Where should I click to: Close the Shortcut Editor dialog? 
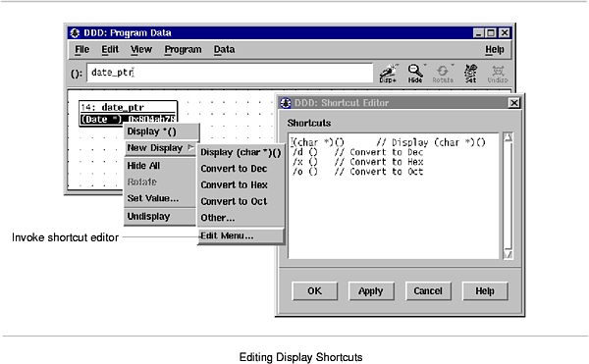click(513, 103)
